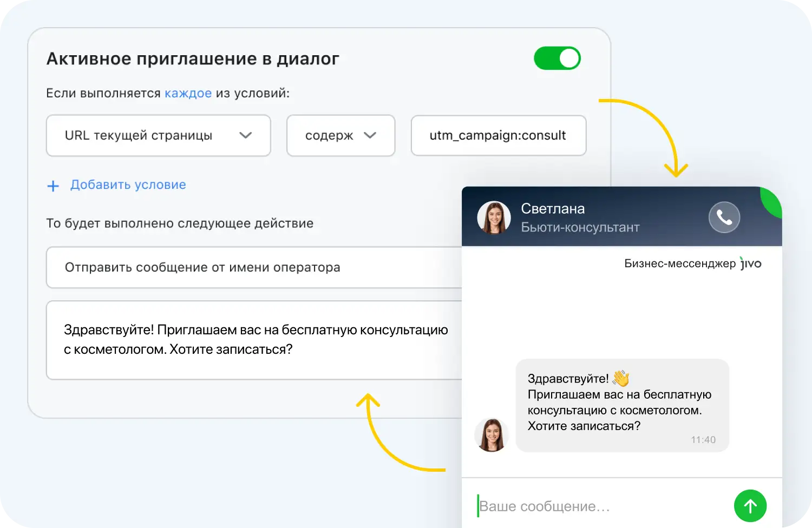Click the greeting message bubble in chat

623,405
